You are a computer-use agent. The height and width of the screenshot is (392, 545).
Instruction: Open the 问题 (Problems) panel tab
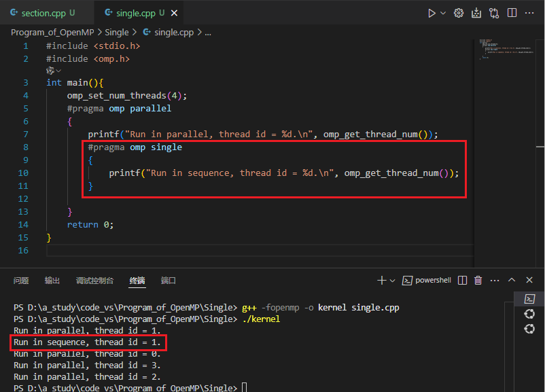pyautogui.click(x=21, y=281)
